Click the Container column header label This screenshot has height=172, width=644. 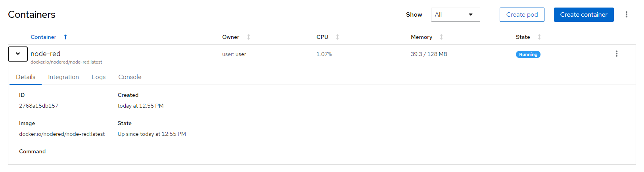[x=44, y=37]
